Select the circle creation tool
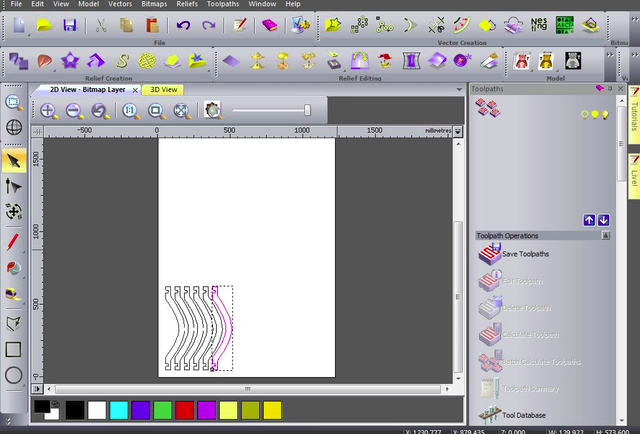The width and height of the screenshot is (640, 434). [13, 375]
